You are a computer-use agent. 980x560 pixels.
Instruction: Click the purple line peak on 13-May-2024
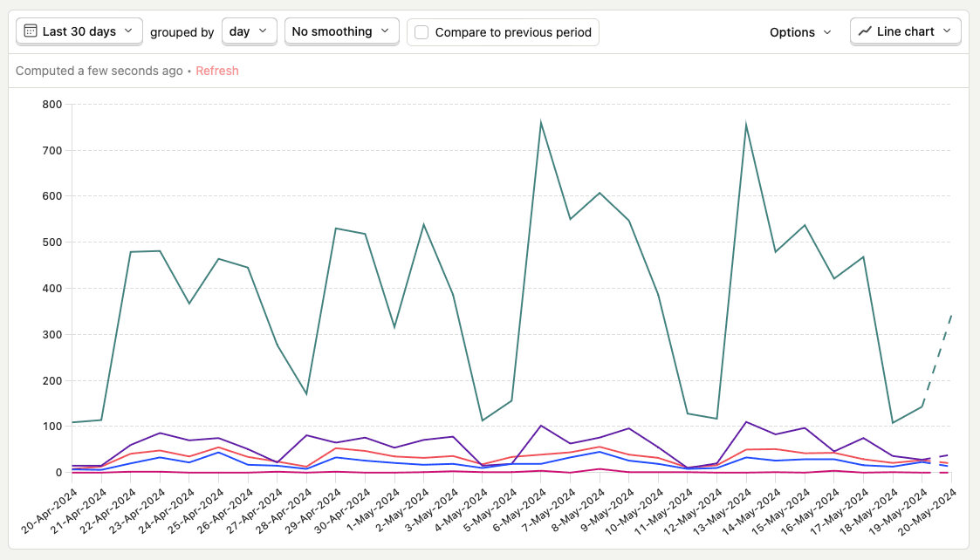point(745,422)
